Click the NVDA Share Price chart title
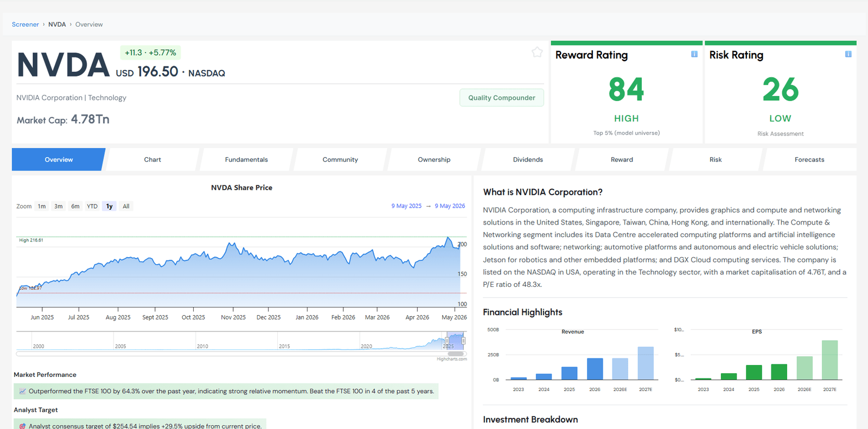This screenshot has width=868, height=429. [x=241, y=188]
